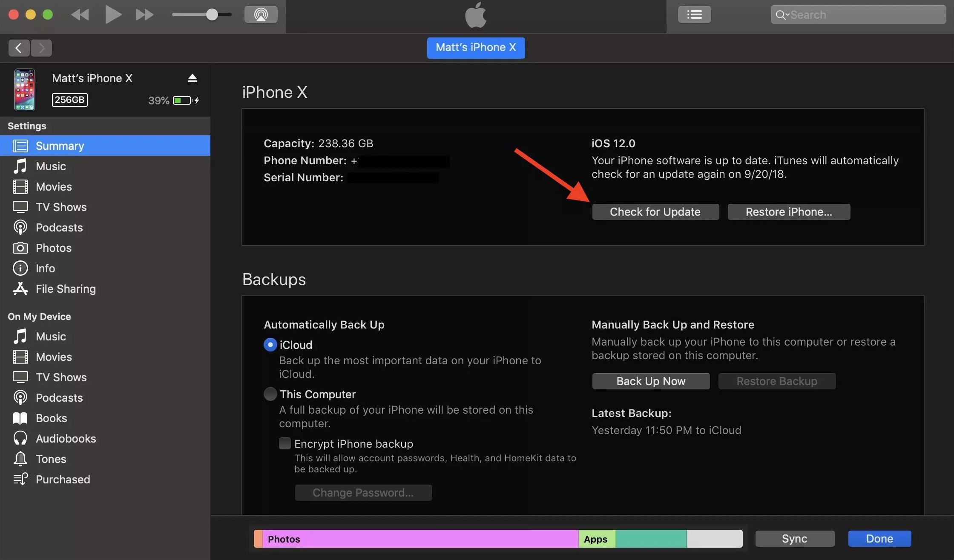Open Music under Settings
The height and width of the screenshot is (560, 954).
[x=105, y=166]
